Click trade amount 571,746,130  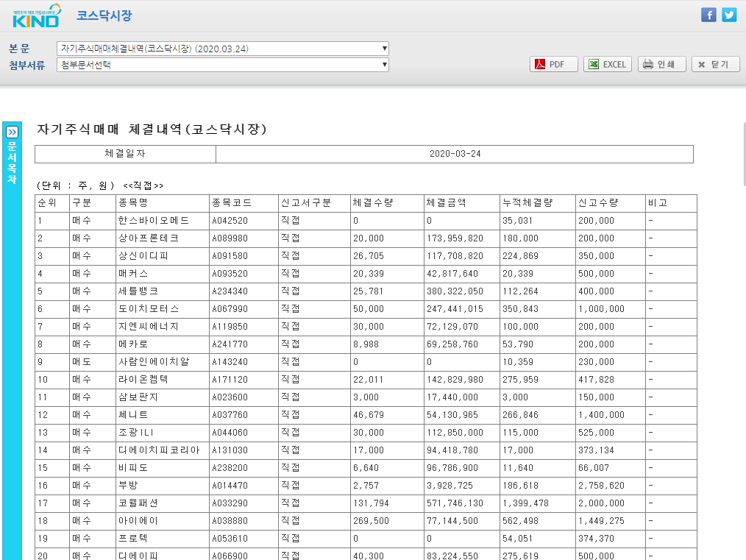click(x=455, y=503)
